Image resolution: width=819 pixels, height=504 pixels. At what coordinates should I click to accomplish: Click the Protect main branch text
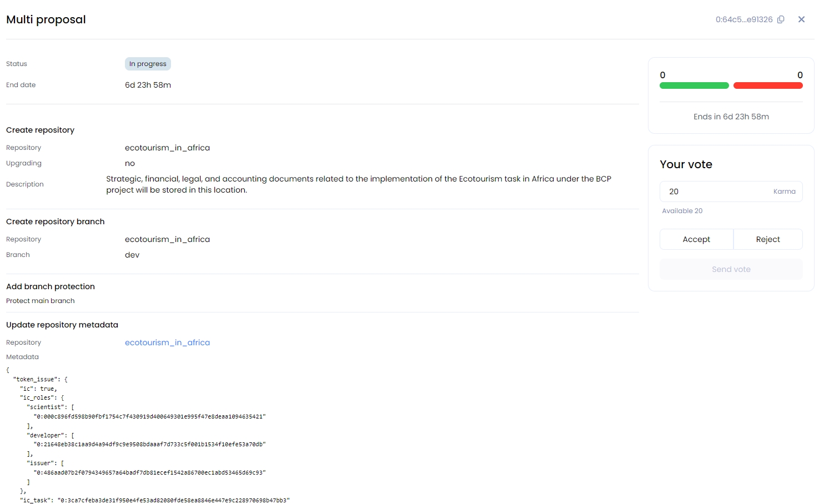[x=41, y=301]
